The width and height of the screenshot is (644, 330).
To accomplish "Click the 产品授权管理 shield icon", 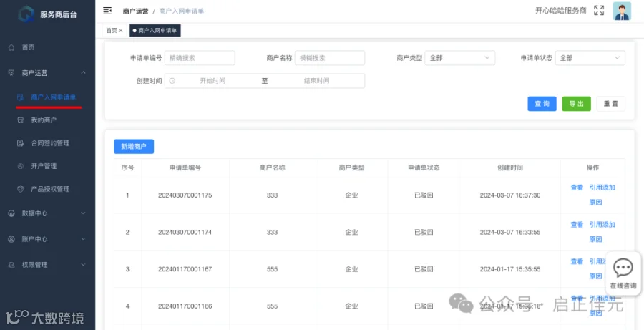I will tap(21, 189).
